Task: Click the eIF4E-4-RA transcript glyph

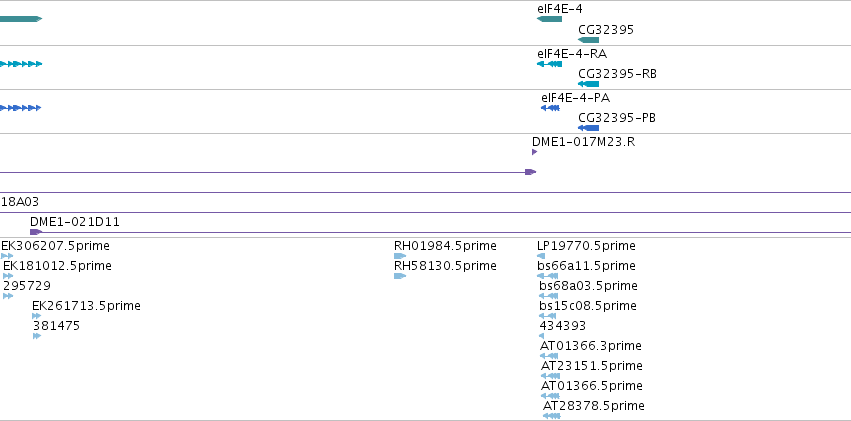Action: [549, 64]
